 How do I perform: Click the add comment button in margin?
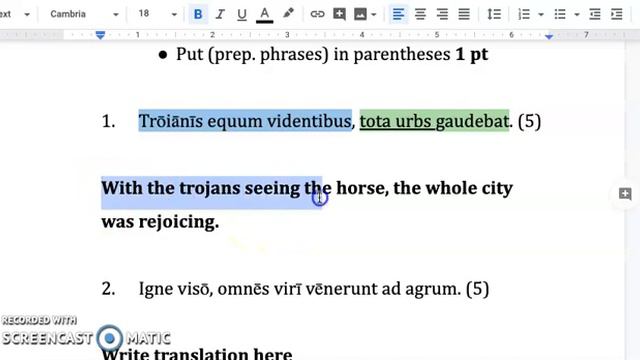pyautogui.click(x=625, y=193)
